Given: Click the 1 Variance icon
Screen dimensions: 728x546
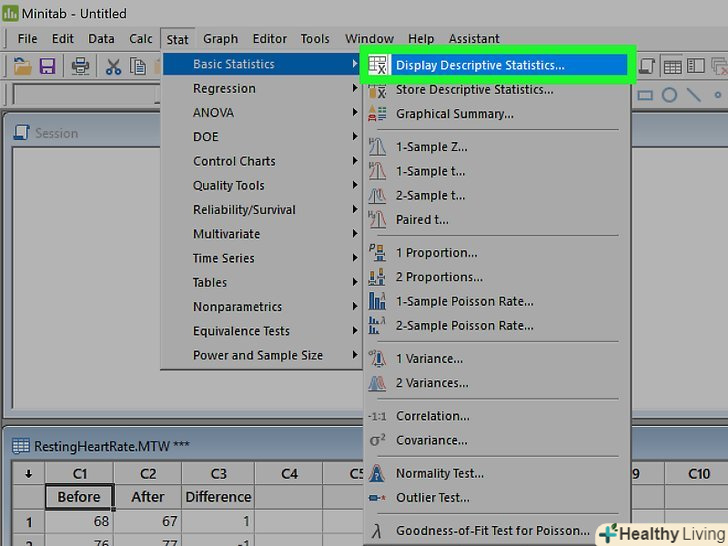Looking at the screenshot, I should click(377, 358).
